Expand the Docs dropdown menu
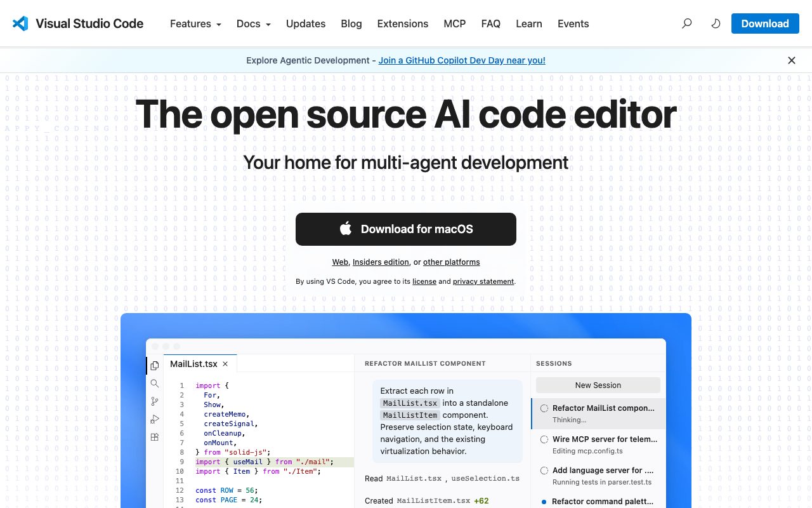Image resolution: width=812 pixels, height=508 pixels. pyautogui.click(x=253, y=23)
